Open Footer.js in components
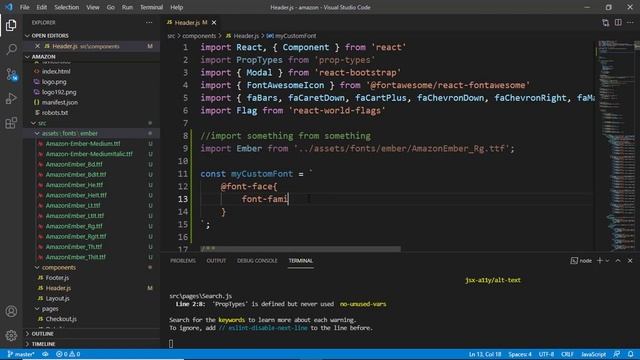The image size is (640, 360). tap(57, 278)
